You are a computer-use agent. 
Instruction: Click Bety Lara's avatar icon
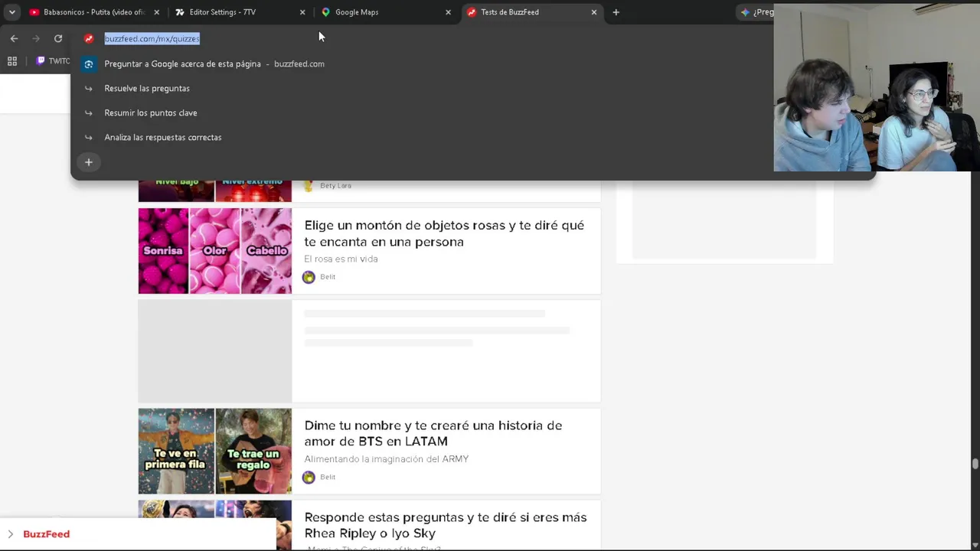point(309,186)
